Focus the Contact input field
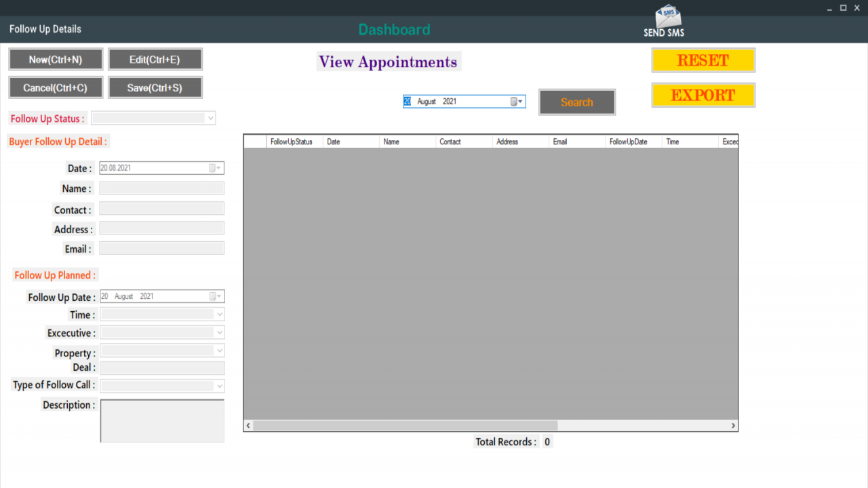Image resolution: width=868 pixels, height=488 pixels. 161,208
